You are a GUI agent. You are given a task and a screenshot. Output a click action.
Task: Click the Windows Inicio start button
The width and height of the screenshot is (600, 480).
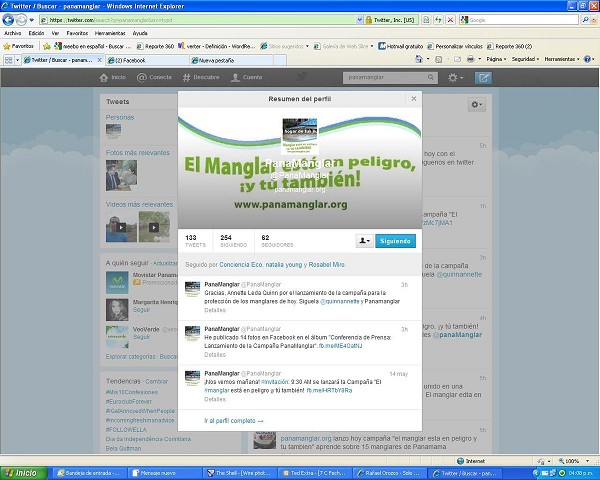point(24,472)
